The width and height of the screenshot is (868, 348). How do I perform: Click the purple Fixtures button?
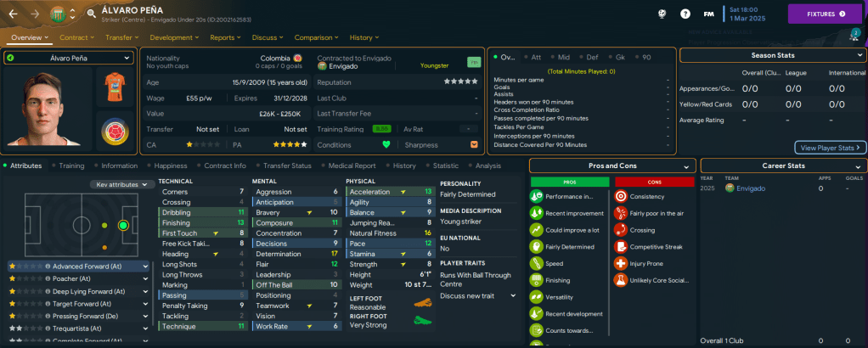824,14
